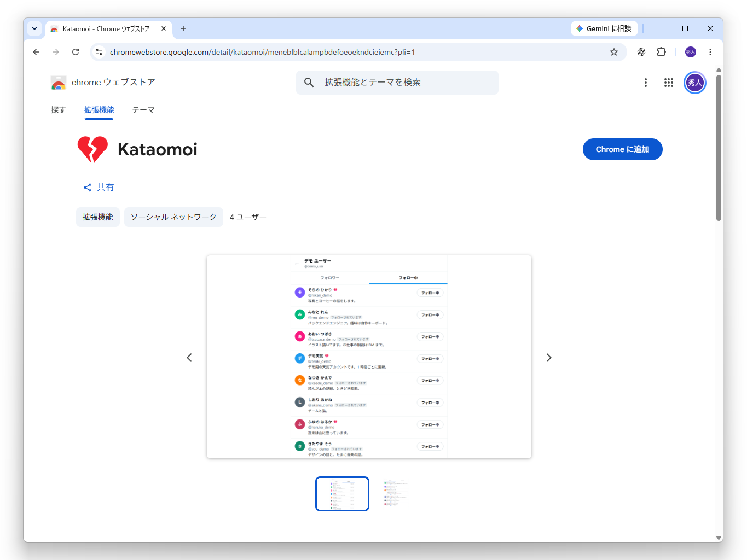Ask Gemini using the Gemini に相談 button
Screen dimensions: 747x560
click(x=604, y=28)
